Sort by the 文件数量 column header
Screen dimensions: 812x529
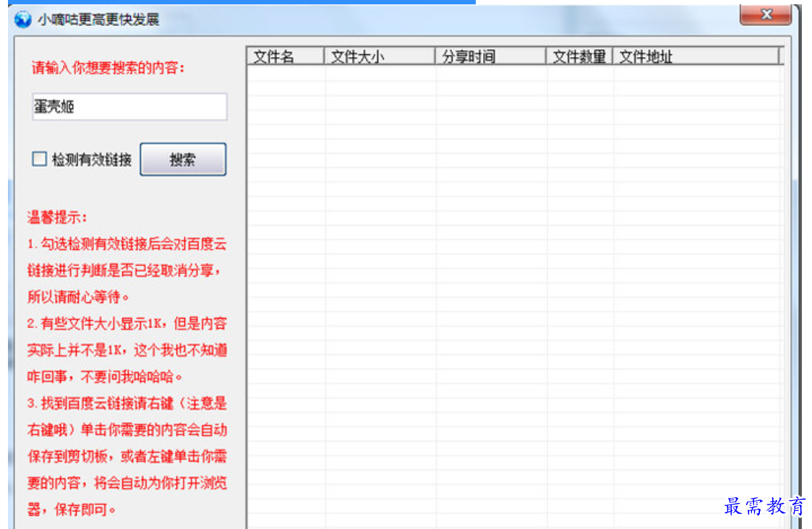[x=579, y=56]
